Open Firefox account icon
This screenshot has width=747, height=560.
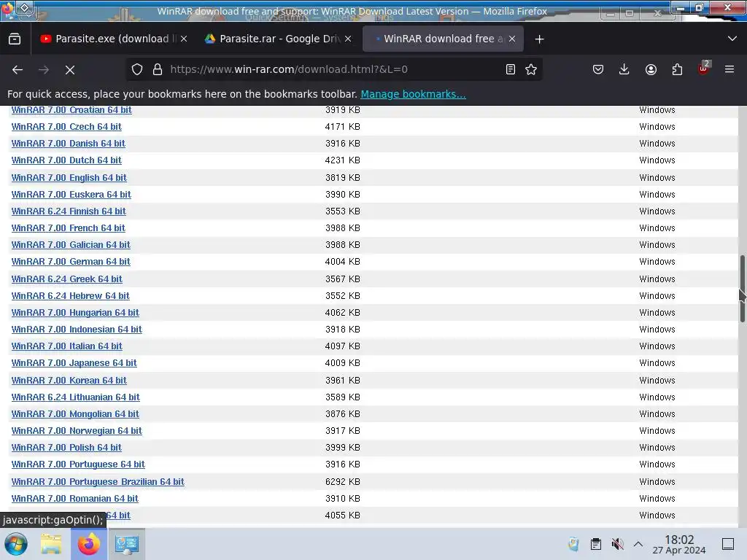pos(651,69)
